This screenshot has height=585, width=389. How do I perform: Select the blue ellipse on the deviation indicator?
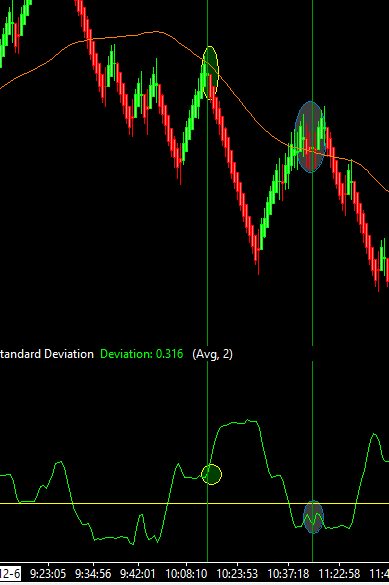(x=313, y=517)
